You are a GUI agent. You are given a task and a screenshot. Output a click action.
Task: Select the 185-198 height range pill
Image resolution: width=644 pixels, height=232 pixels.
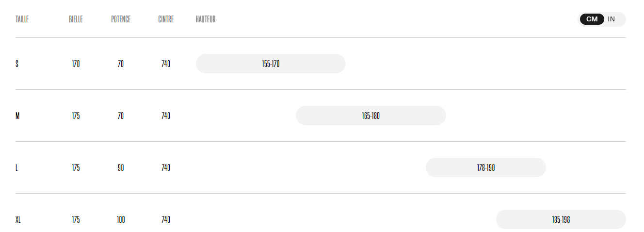561,219
